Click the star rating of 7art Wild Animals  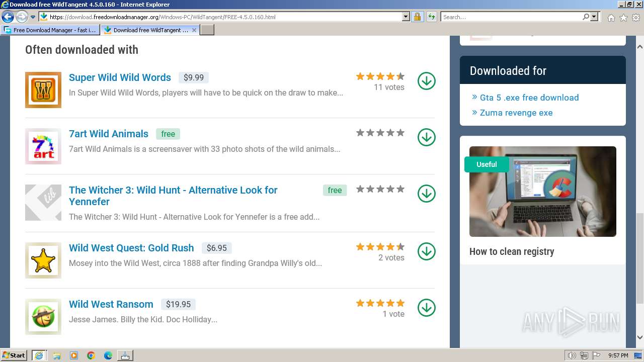pos(380,133)
